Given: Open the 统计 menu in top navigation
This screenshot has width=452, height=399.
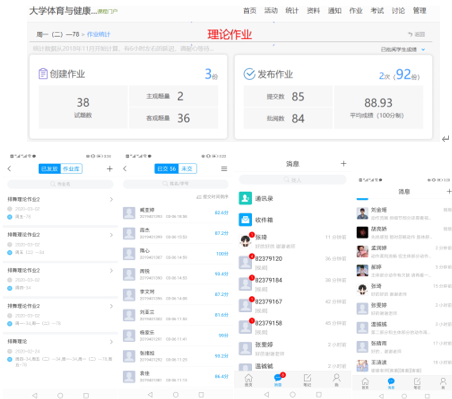Looking at the screenshot, I should 292,11.
